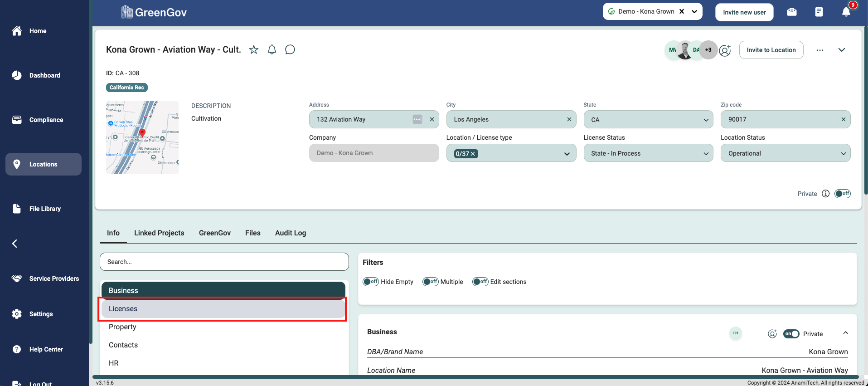Open the Linked Projects tab
The image size is (868, 386).
[159, 233]
